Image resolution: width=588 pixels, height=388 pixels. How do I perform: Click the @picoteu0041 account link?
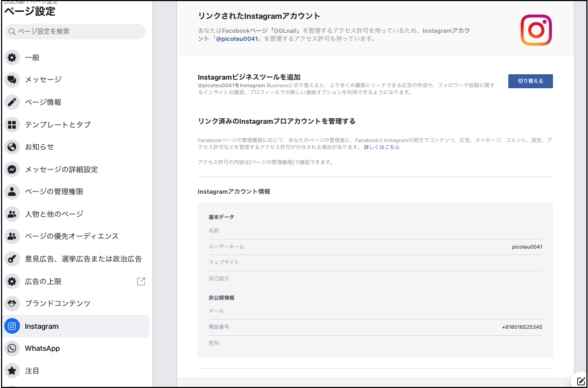click(237, 39)
